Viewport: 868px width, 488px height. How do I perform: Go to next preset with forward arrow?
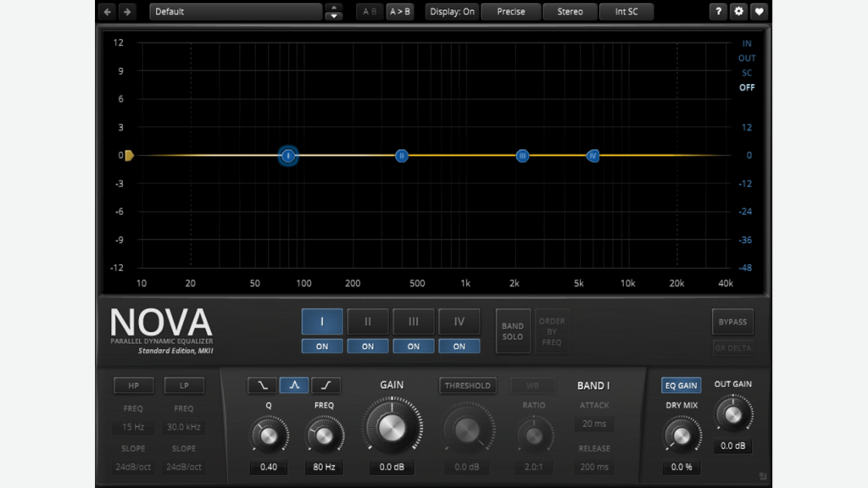(128, 11)
